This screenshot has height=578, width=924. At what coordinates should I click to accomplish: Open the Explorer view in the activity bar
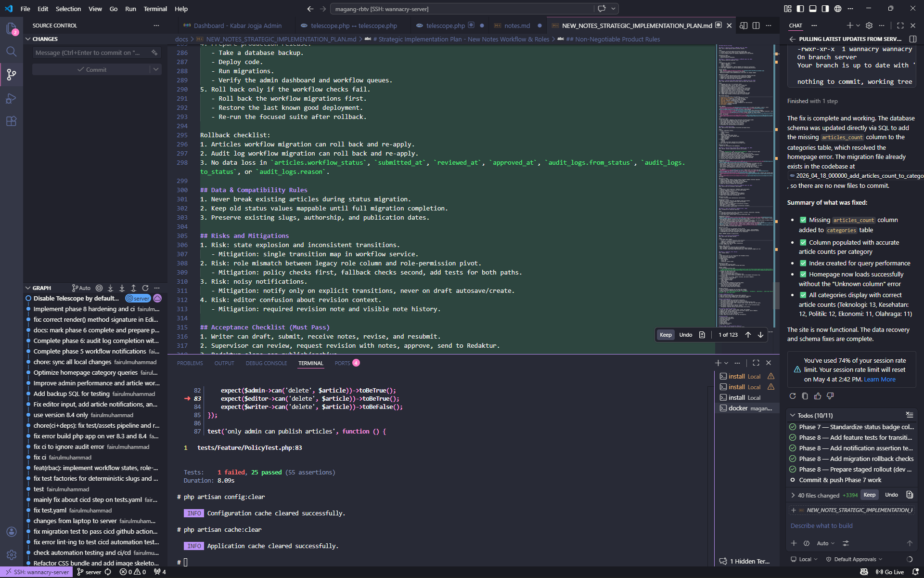12,28
